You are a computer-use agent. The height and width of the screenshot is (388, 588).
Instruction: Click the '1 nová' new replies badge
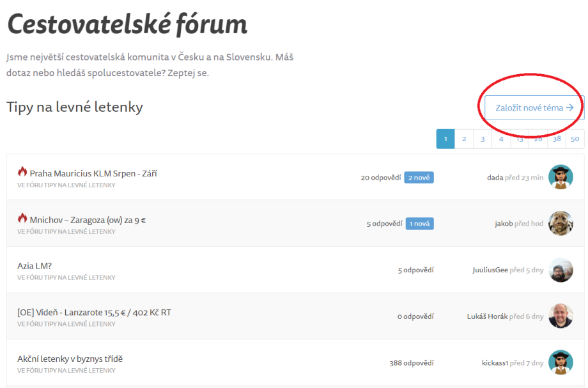(419, 224)
